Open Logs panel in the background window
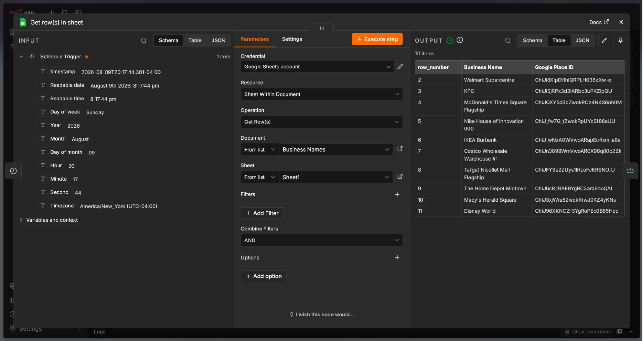This screenshot has width=644, height=341. coord(99,332)
